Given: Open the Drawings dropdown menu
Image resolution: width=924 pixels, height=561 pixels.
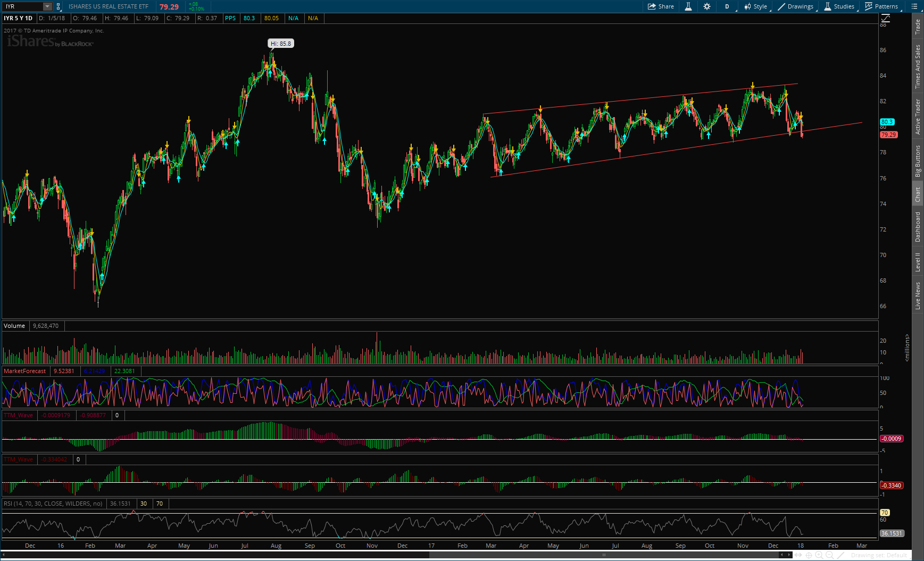Looking at the screenshot, I should coord(796,6).
